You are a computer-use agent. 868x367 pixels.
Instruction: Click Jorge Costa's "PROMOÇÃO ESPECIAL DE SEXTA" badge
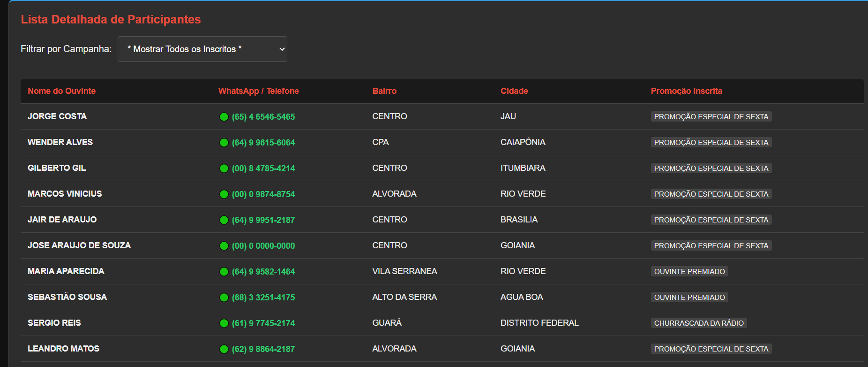tap(711, 116)
